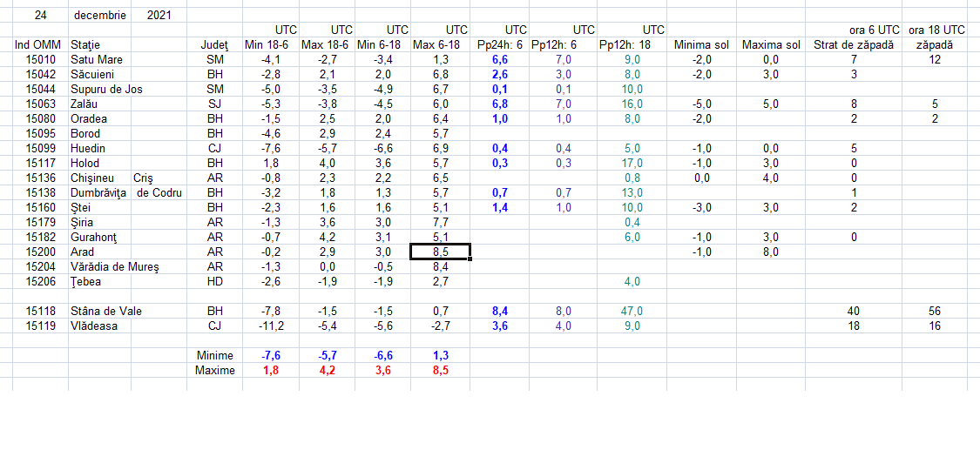Image resolution: width=980 pixels, height=470 pixels.
Task: Click Zalău Pp12h value 16,0
Action: tap(632, 104)
